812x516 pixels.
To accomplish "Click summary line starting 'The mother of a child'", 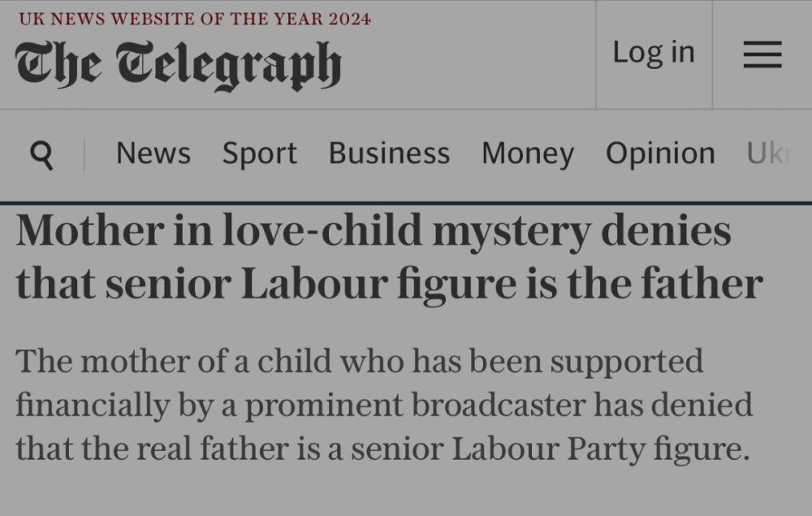I will tap(360, 360).
